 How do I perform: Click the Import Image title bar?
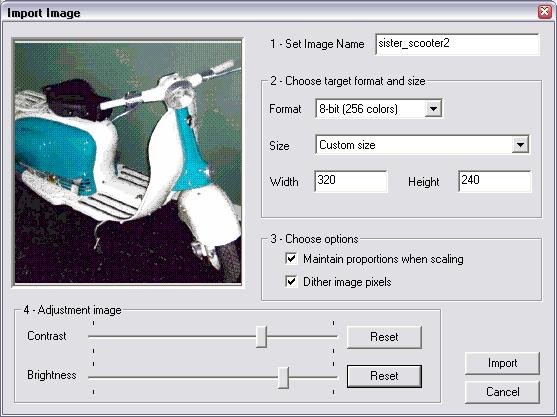270,13
